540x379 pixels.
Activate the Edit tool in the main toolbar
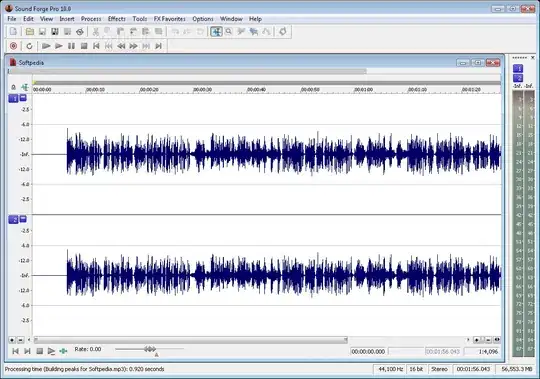coord(216,32)
